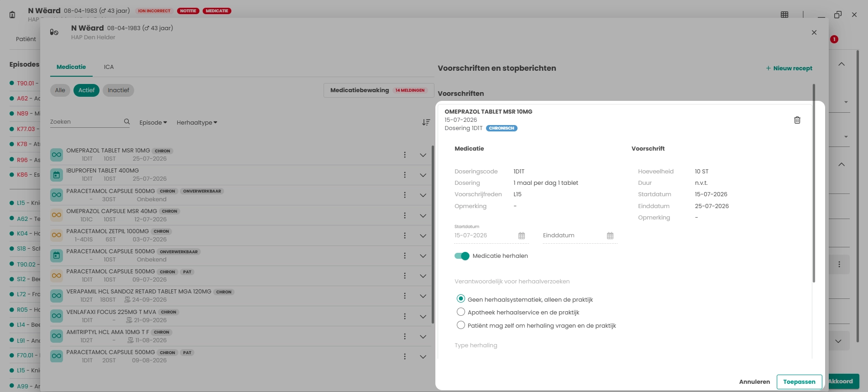The width and height of the screenshot is (868, 392).
Task: Open more options for OMEPRAZOL TABLET MSR 10MG
Action: point(404,155)
